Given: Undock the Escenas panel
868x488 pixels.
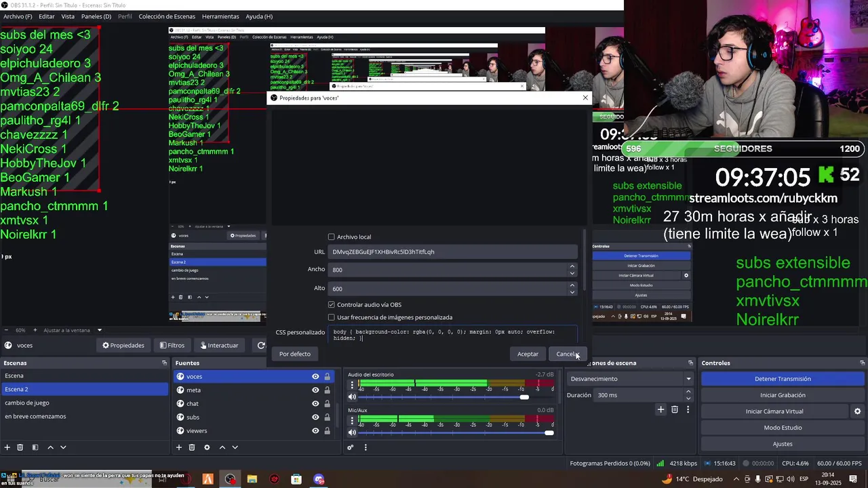Looking at the screenshot, I should (164, 363).
